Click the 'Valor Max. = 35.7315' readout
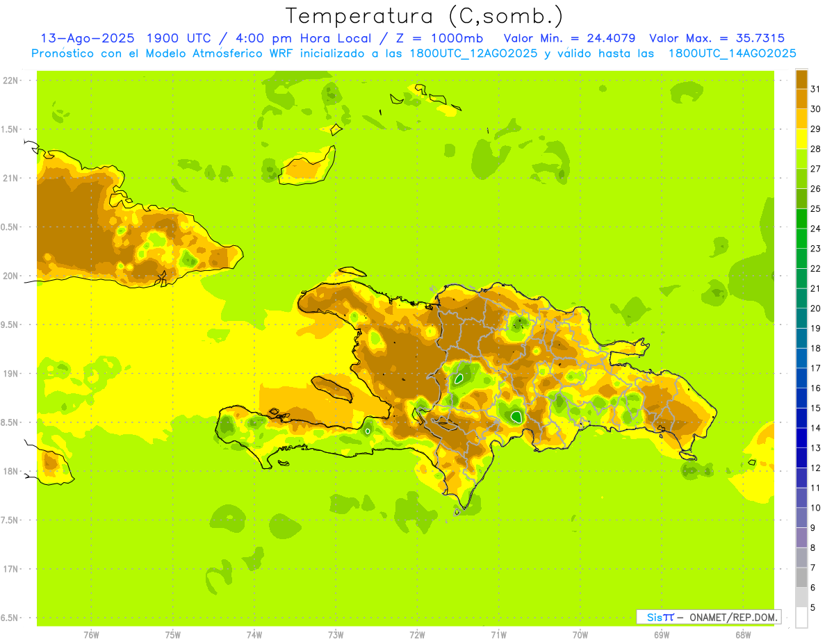This screenshot has width=834, height=644. (x=717, y=38)
